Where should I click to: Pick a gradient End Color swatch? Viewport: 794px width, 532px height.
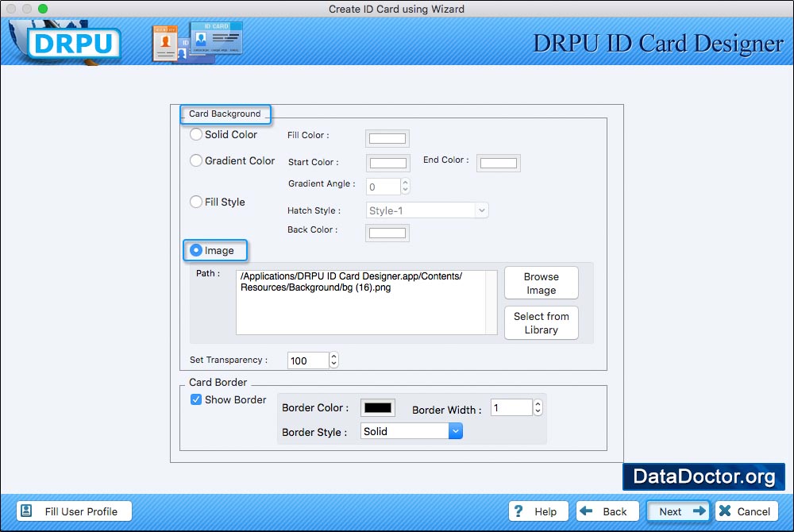[499, 163]
